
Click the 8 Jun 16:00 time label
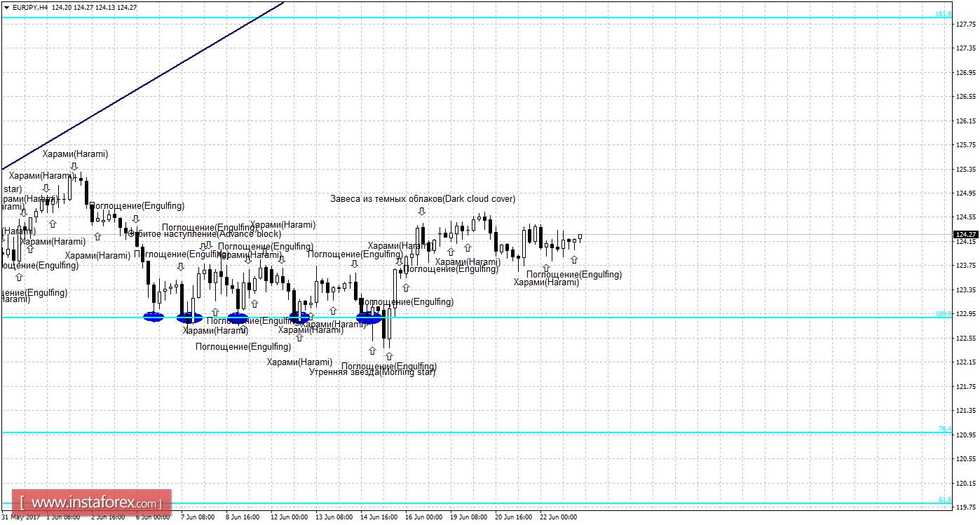click(242, 517)
